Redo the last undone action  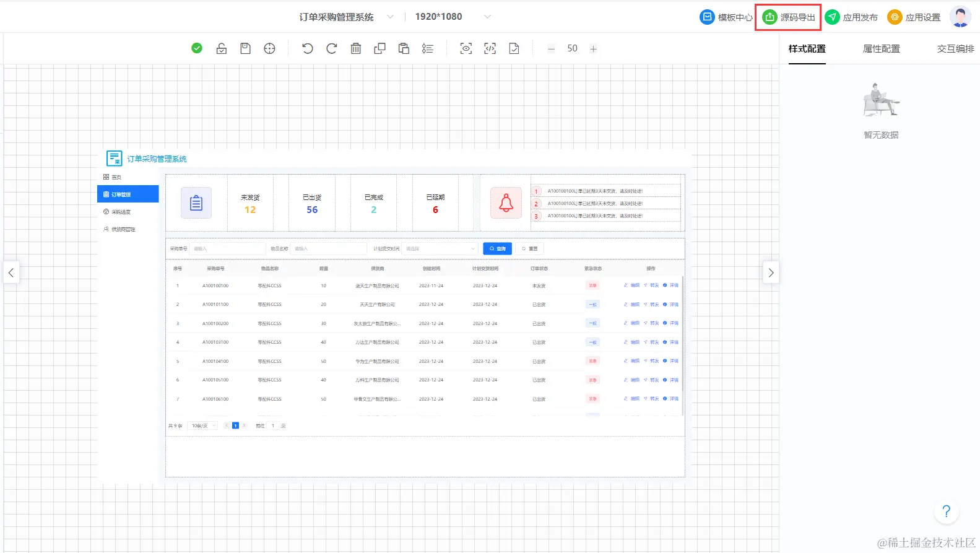coord(332,48)
